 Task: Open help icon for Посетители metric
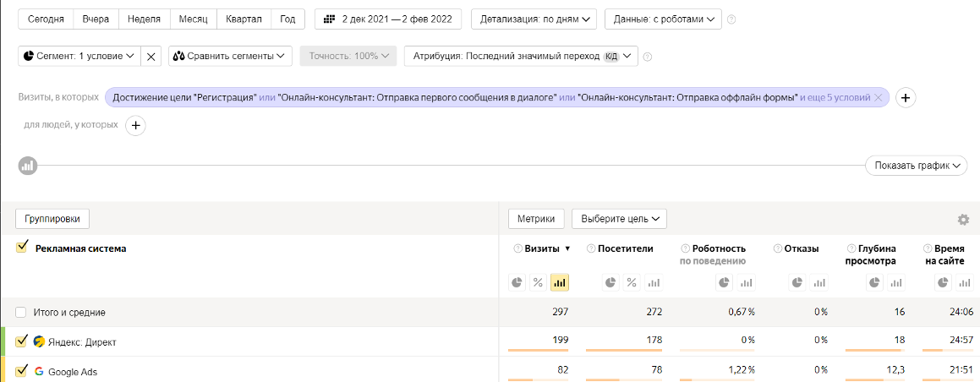591,248
